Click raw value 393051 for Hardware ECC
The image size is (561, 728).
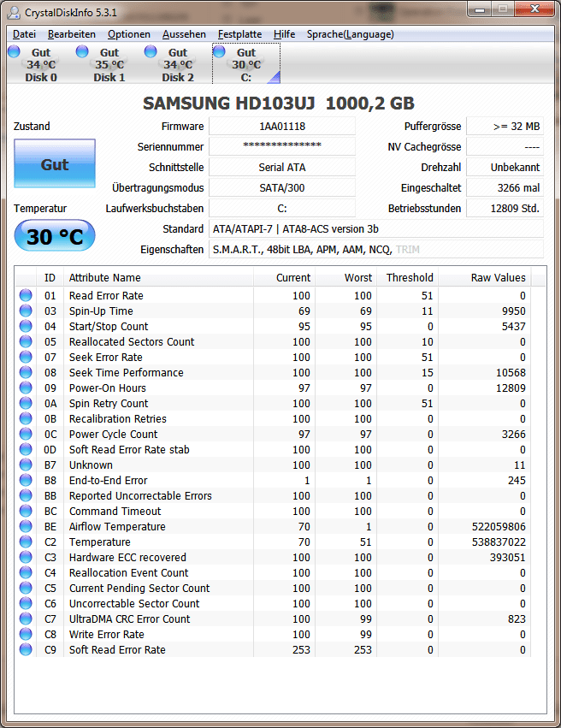point(508,557)
